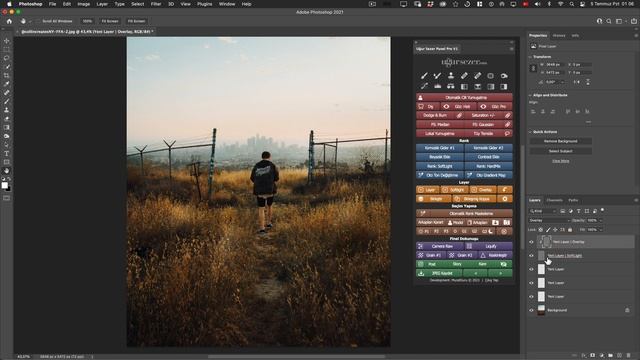
Task: Click the Transform width input field
Action: pos(555,64)
